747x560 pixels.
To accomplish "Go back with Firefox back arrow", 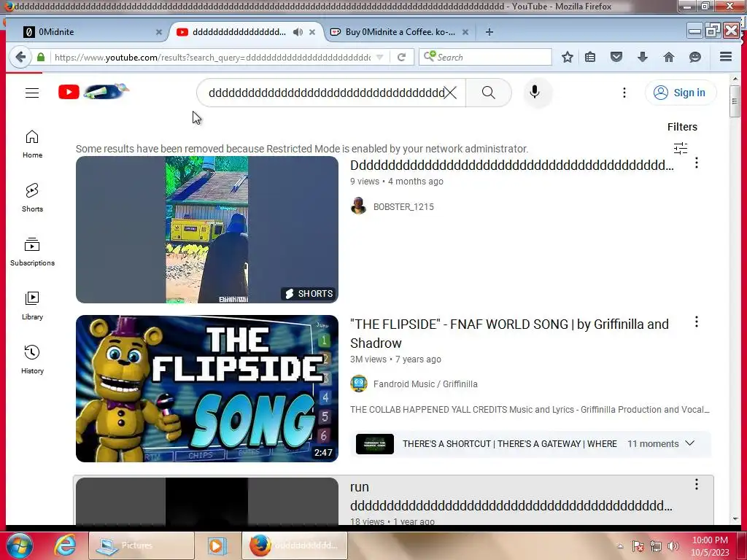I will click(20, 57).
